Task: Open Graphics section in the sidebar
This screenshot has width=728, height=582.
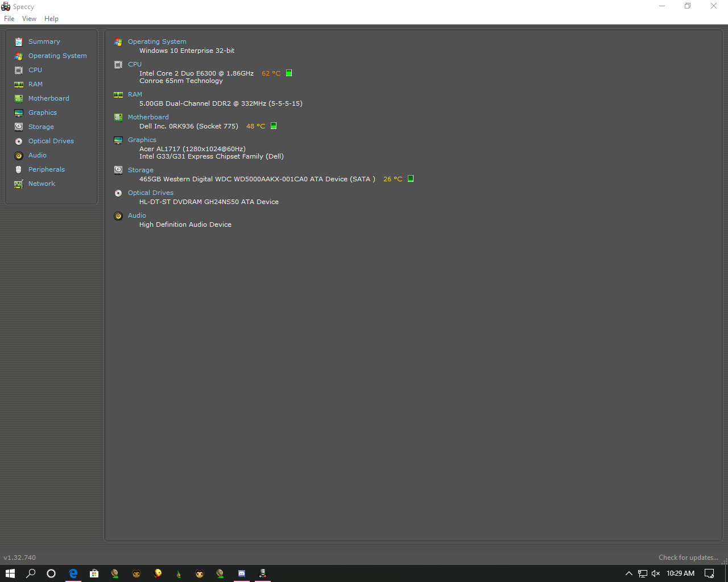Action: (x=43, y=113)
